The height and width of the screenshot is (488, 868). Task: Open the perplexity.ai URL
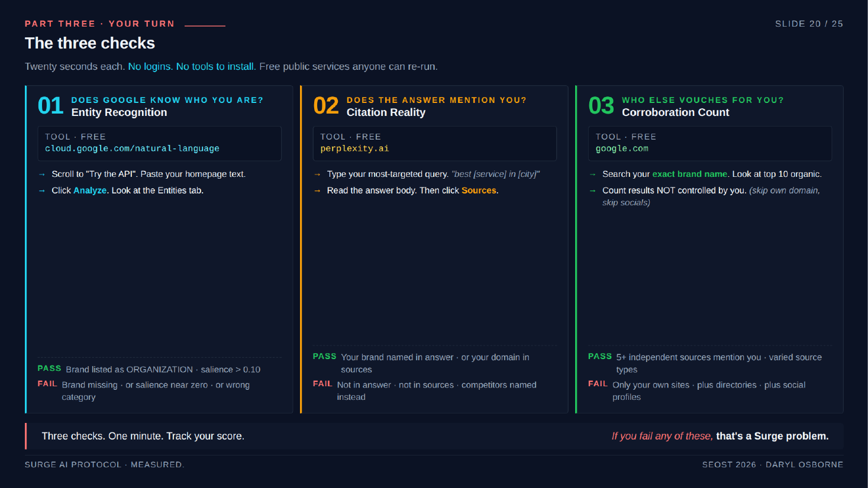(x=354, y=148)
